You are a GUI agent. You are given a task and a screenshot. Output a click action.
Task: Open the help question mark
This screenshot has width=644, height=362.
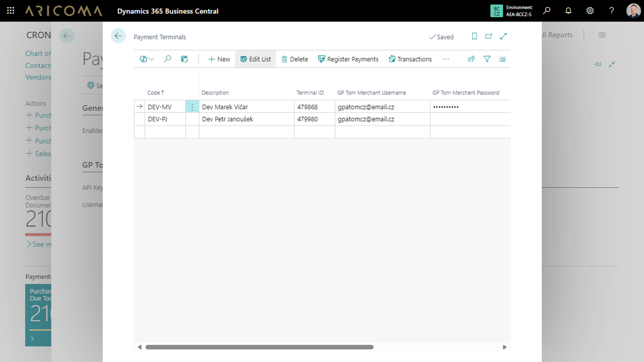[x=612, y=11]
